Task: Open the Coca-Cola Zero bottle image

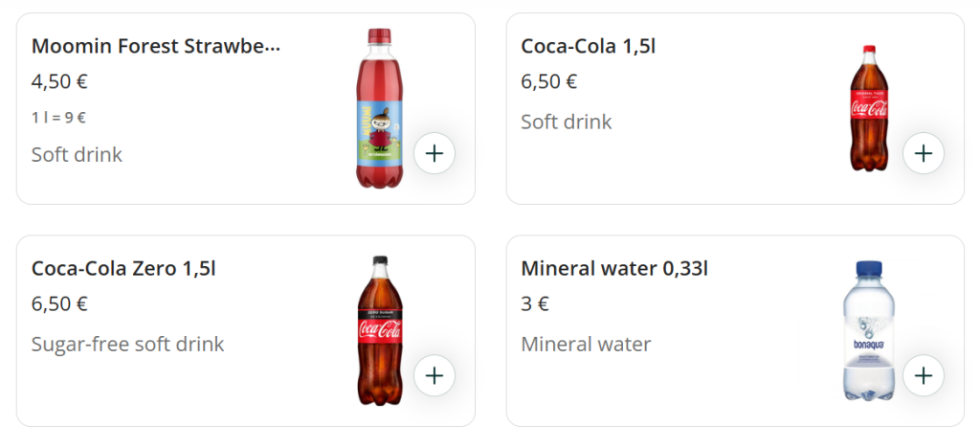Action: click(379, 330)
